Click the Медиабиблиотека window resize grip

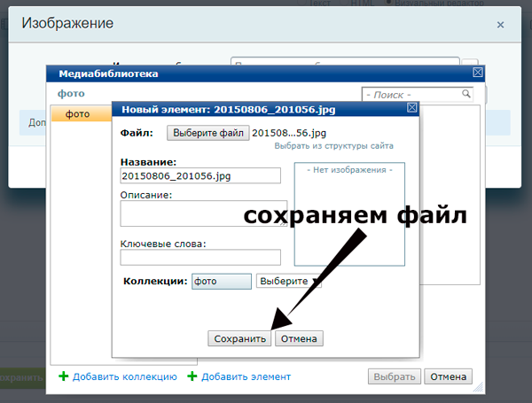click(x=479, y=387)
